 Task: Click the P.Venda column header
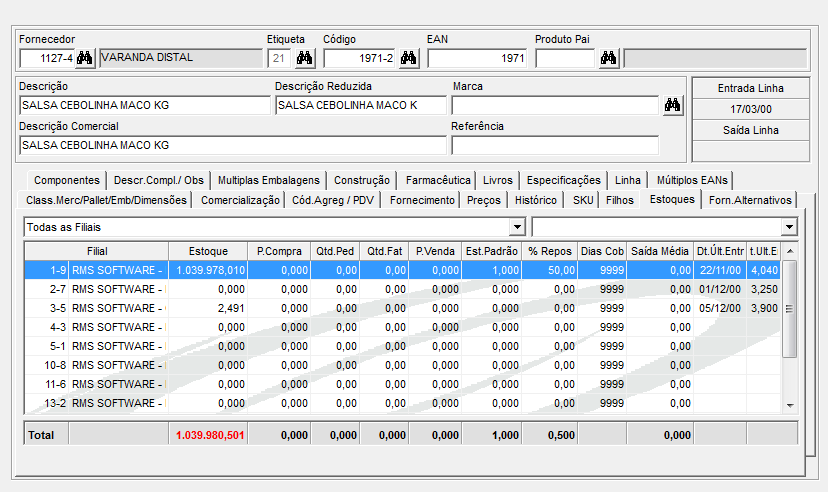pyautogui.click(x=435, y=251)
